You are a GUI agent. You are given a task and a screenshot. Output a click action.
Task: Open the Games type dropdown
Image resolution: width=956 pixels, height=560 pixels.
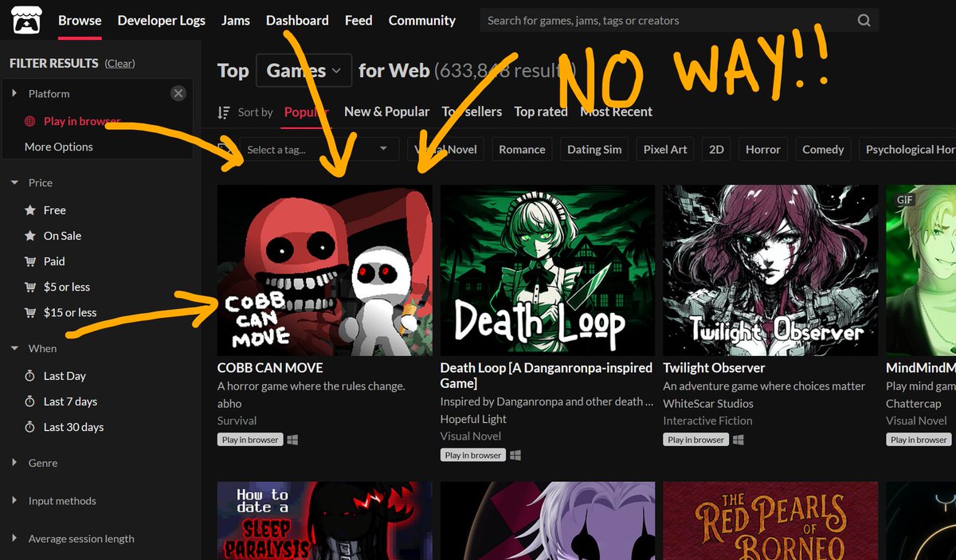click(x=304, y=71)
